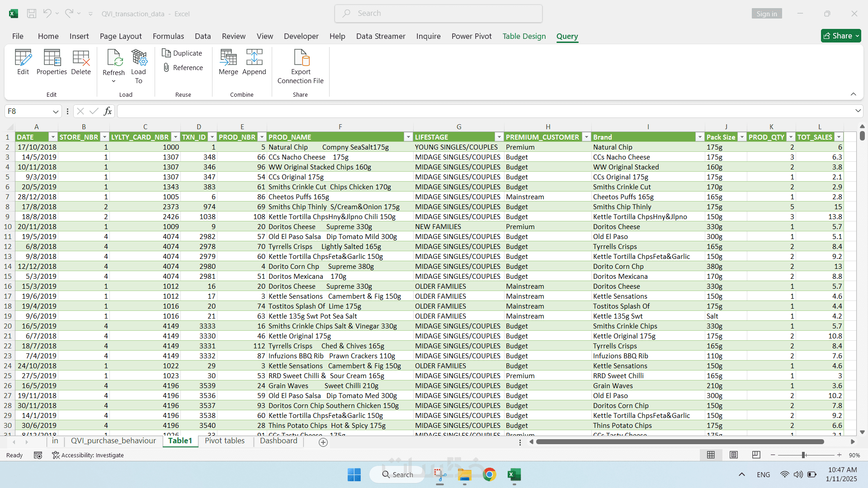Switch to Page Layout view in status bar
This screenshot has height=488, width=868.
point(734,455)
